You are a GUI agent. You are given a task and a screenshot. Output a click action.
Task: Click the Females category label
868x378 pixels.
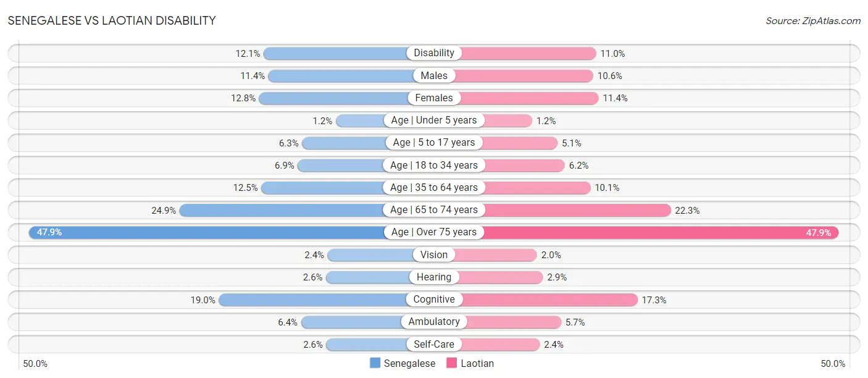[x=434, y=98]
